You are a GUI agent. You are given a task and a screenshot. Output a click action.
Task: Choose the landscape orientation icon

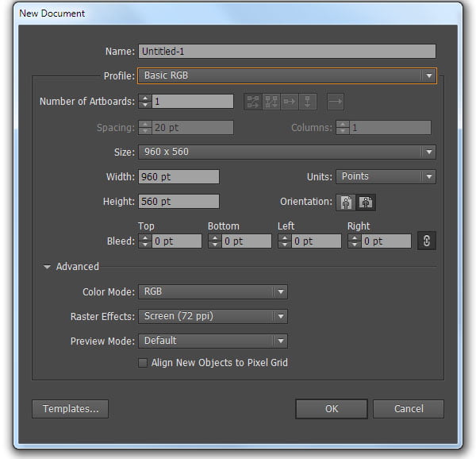pyautogui.click(x=366, y=202)
